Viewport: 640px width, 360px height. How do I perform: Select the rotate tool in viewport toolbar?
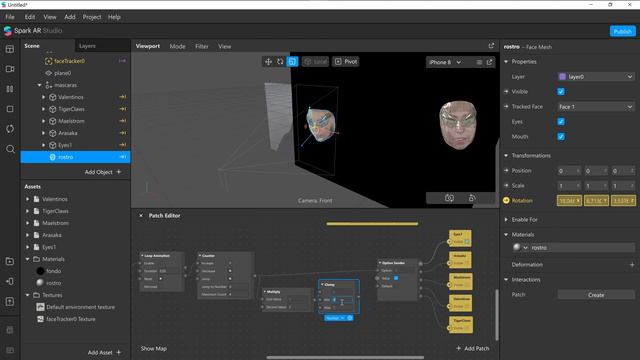point(280,62)
